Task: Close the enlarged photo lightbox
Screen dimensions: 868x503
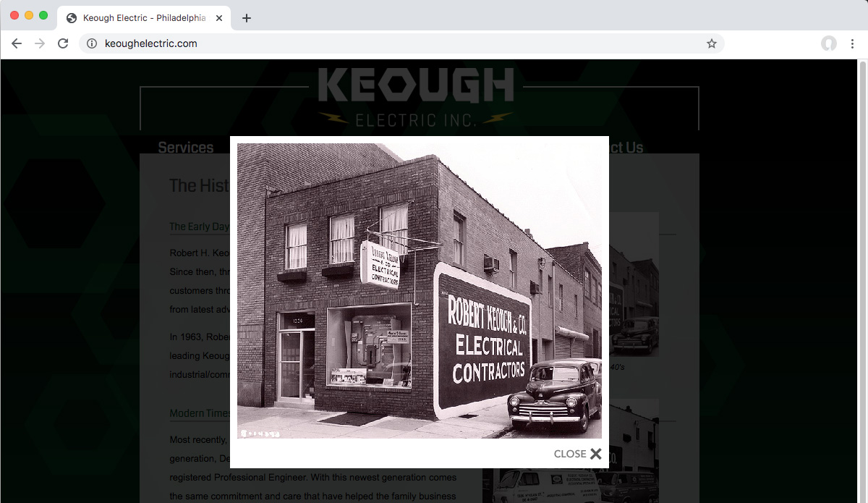Action: (577, 454)
